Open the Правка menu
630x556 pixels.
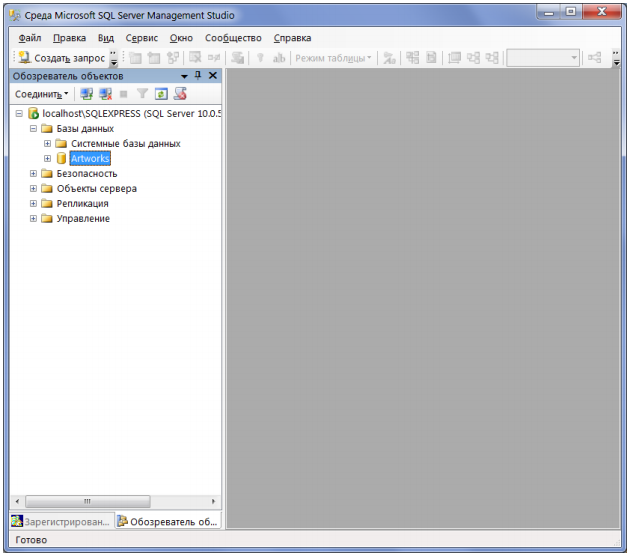tap(70, 38)
